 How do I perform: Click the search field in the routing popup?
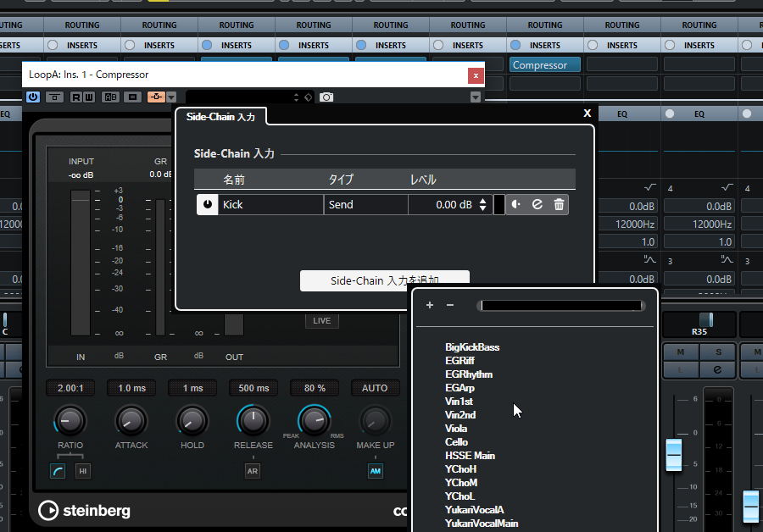[561, 305]
